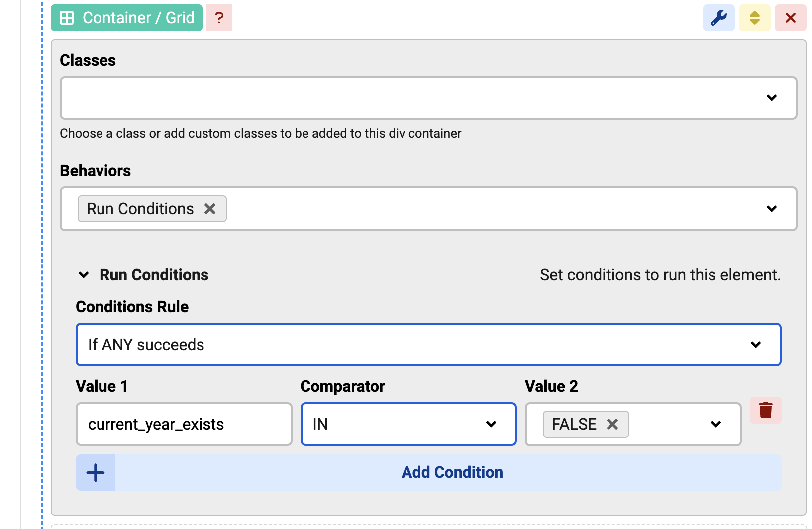
Task: Collapse the Run Conditions section
Action: 84,275
